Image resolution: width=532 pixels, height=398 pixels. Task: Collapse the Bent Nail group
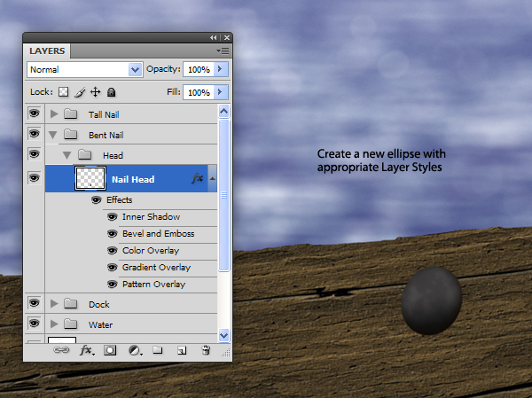click(x=53, y=135)
